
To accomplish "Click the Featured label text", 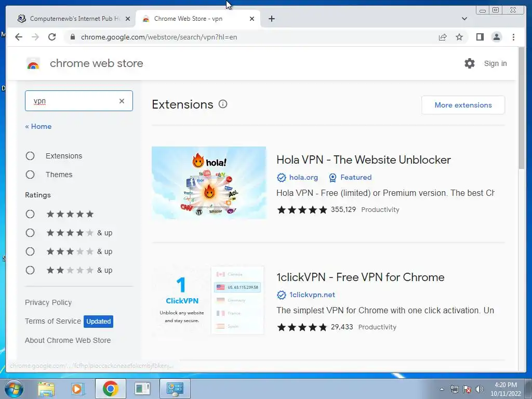I will coord(356,178).
